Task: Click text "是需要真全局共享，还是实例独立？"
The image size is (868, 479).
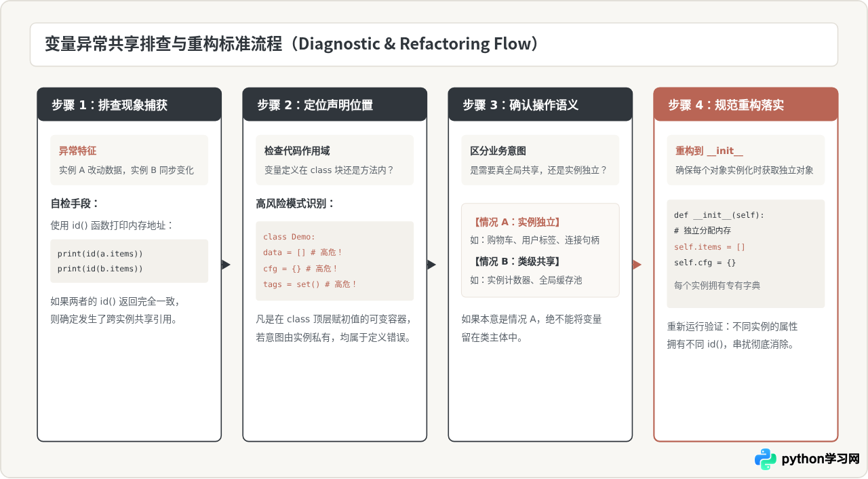Action: pos(538,170)
